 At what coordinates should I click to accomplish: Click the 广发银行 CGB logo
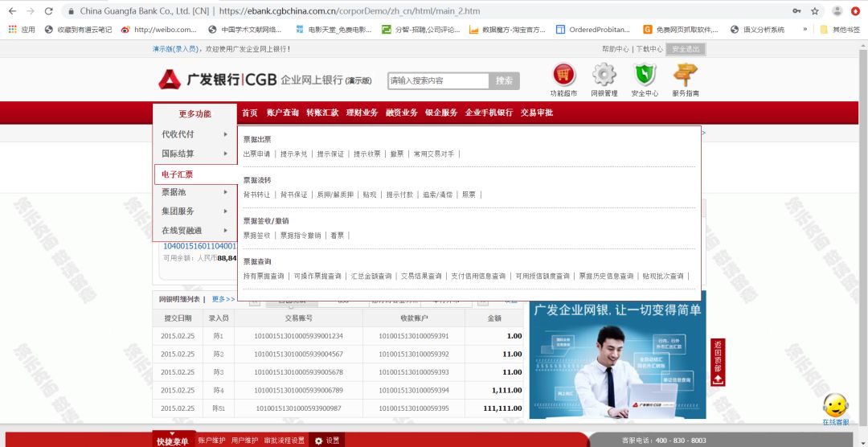[217, 80]
